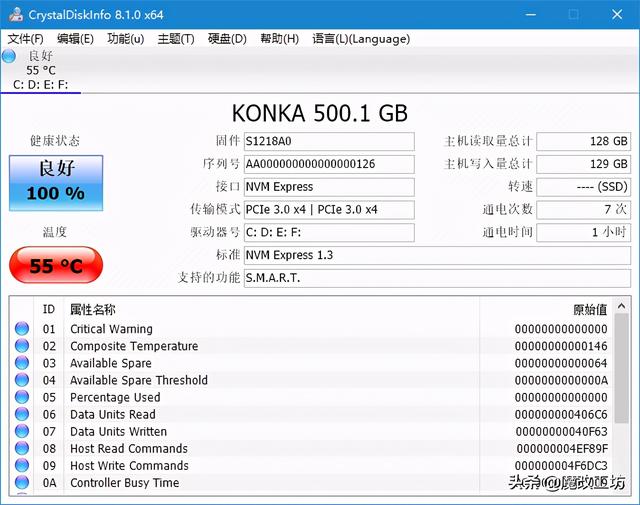Viewport: 640px width, 505px height.
Task: Click the drive letter field C: D: E: F:
Action: click(329, 233)
